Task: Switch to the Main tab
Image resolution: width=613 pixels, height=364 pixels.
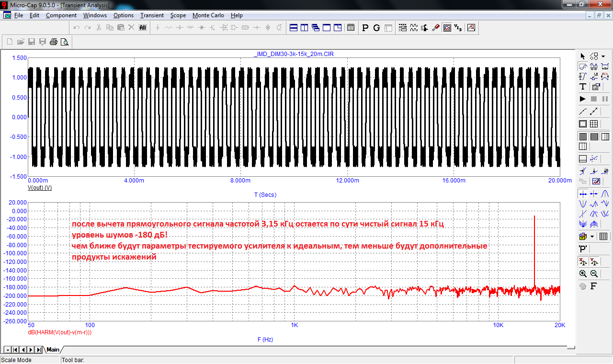Action: (53, 350)
